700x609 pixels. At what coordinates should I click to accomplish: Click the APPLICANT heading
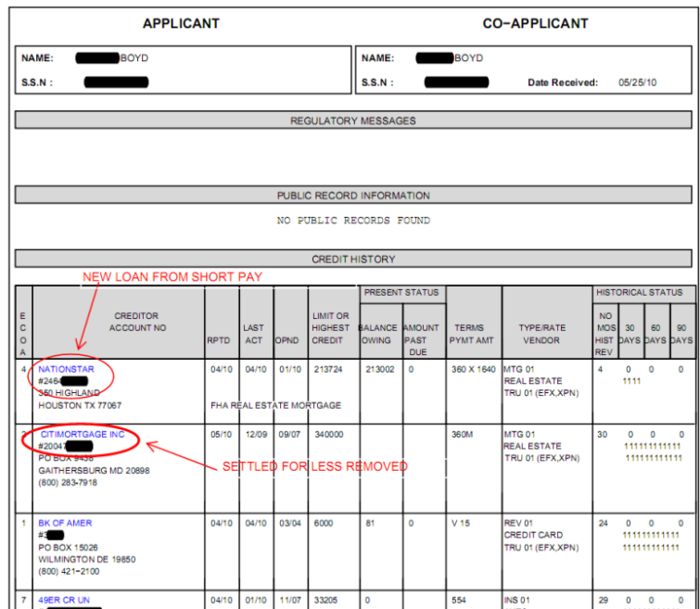[x=182, y=23]
